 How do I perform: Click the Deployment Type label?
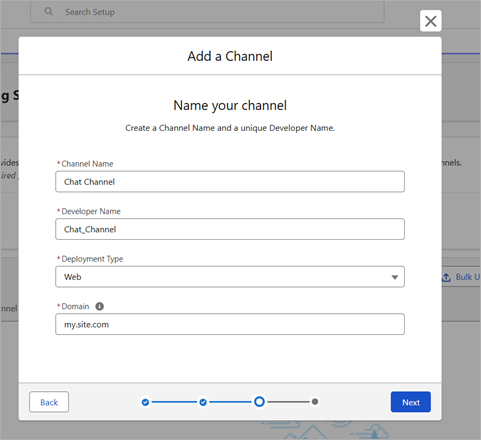point(92,259)
